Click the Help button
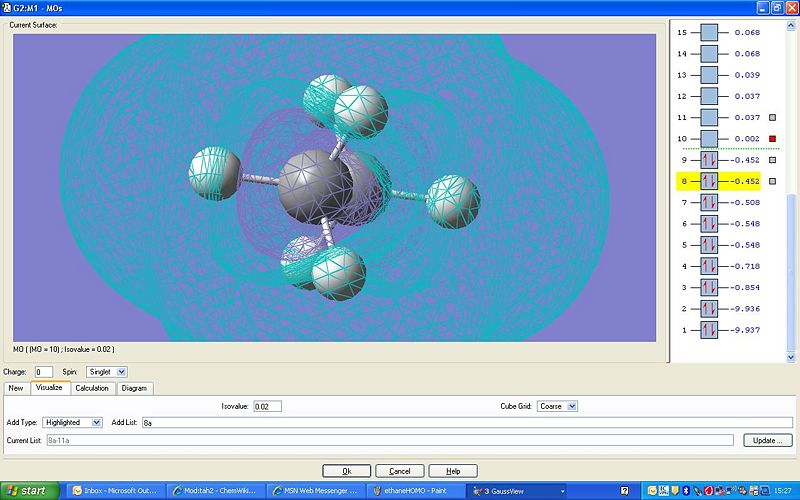The image size is (800, 500). click(453, 471)
